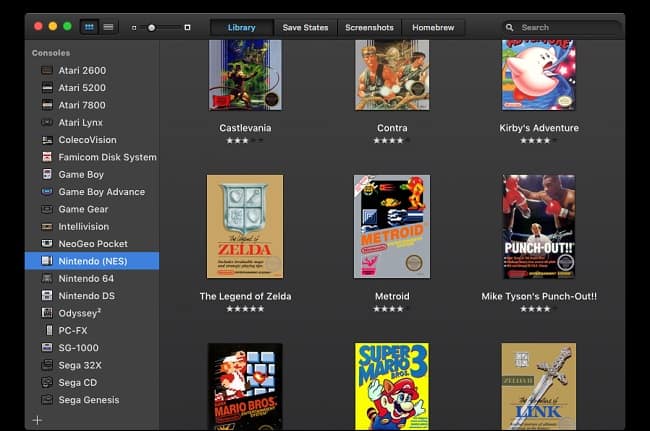This screenshot has width=650, height=431.
Task: Select the Atari 7800 console icon
Action: point(47,105)
